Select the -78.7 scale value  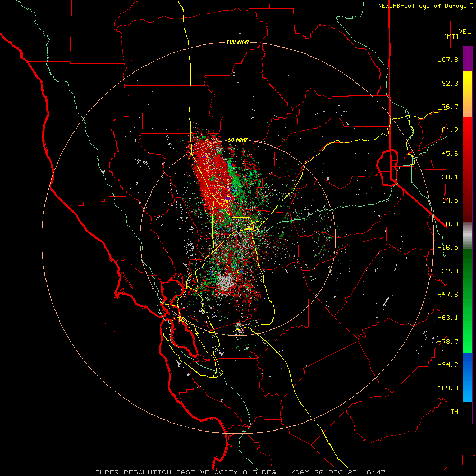click(448, 342)
